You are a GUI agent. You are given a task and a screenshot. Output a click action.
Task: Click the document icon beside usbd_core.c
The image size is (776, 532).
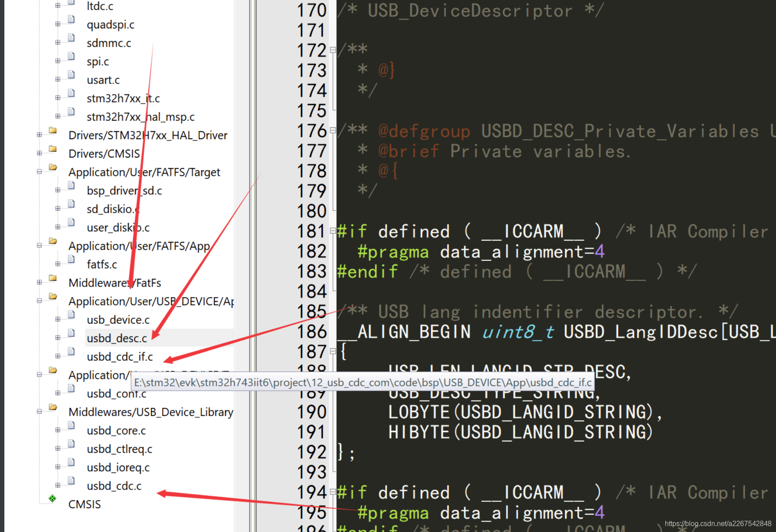click(71, 425)
